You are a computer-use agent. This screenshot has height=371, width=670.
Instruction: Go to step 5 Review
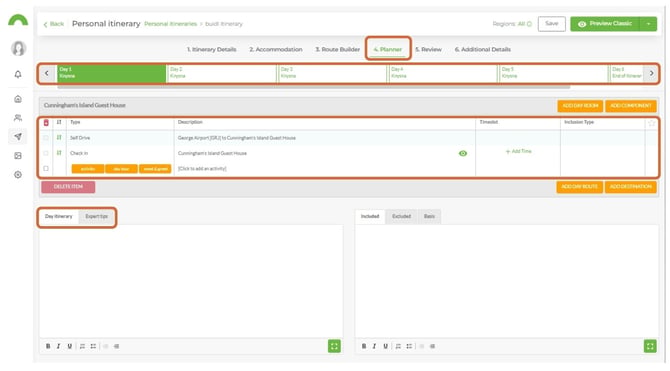point(428,50)
